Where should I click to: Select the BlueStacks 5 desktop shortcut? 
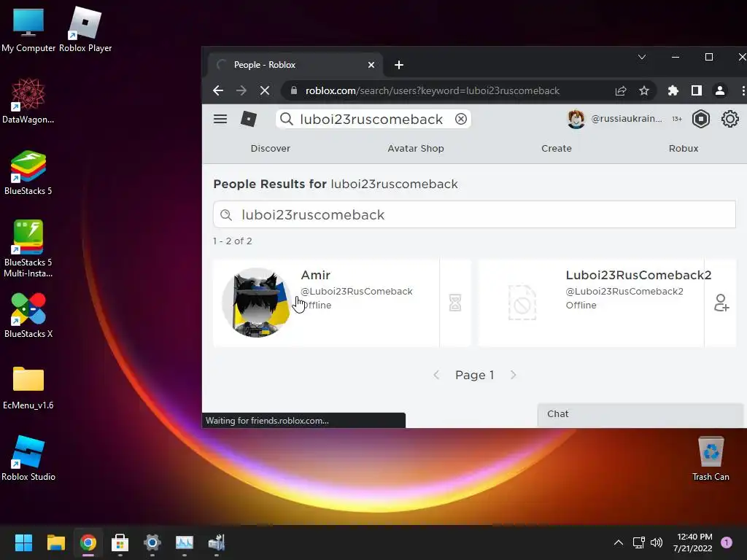point(28,172)
